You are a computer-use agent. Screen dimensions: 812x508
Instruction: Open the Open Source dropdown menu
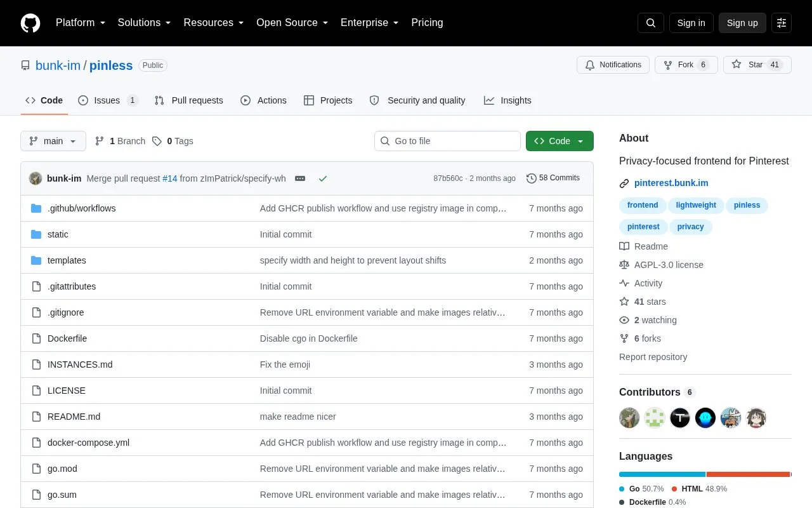click(292, 23)
